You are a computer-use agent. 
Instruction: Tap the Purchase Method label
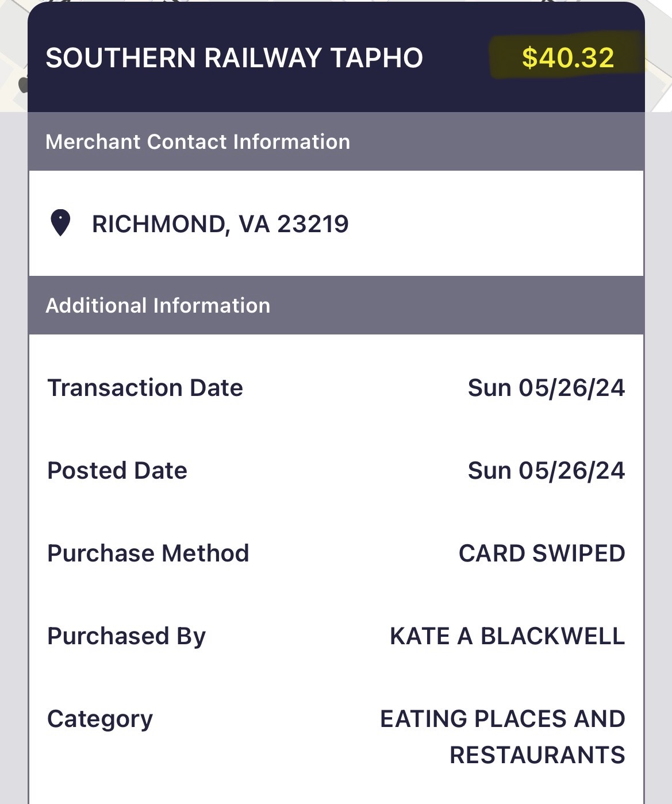[148, 553]
